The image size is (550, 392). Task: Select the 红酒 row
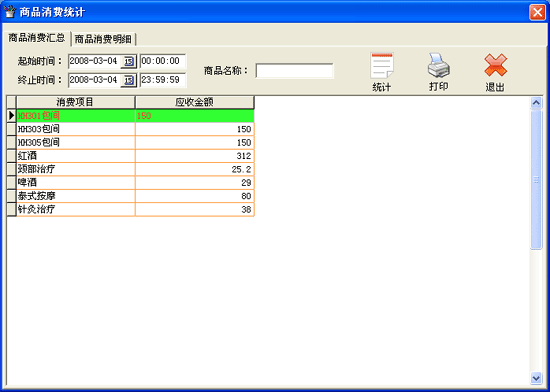pos(135,156)
